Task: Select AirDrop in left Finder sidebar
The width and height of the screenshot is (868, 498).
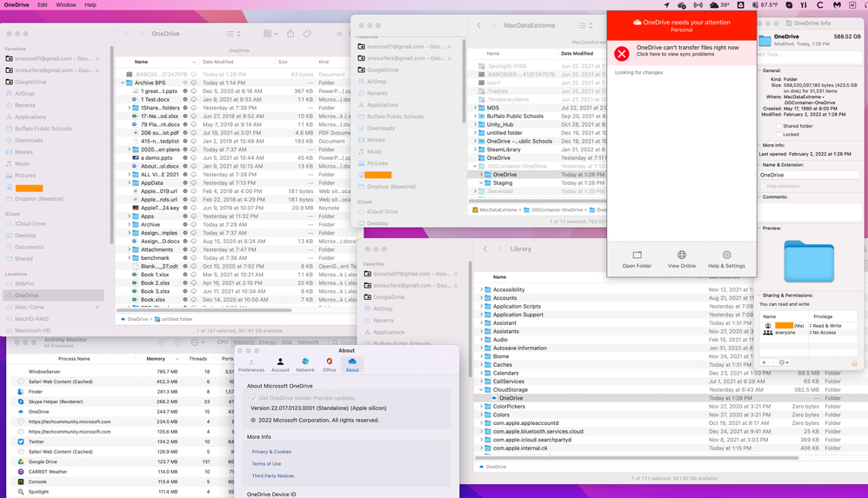Action: pyautogui.click(x=24, y=94)
